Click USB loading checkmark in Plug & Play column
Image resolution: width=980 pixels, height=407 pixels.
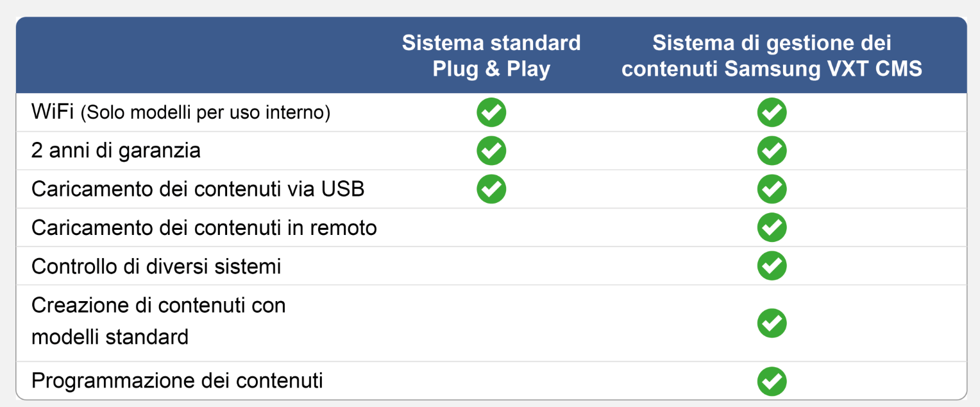[491, 189]
